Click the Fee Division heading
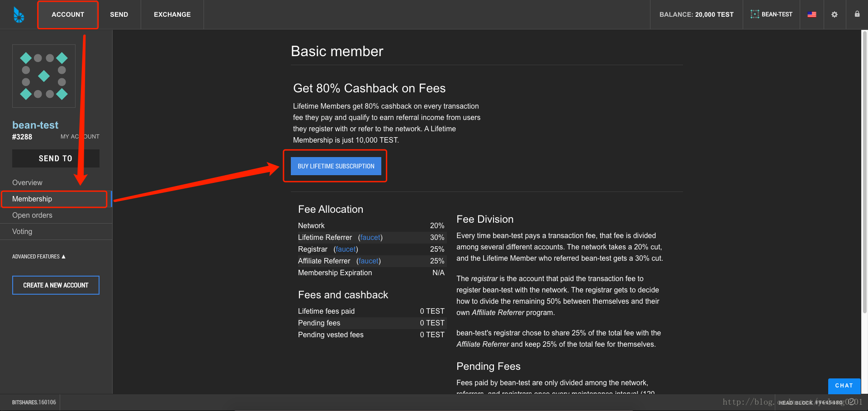Image resolution: width=868 pixels, height=411 pixels. tap(485, 219)
